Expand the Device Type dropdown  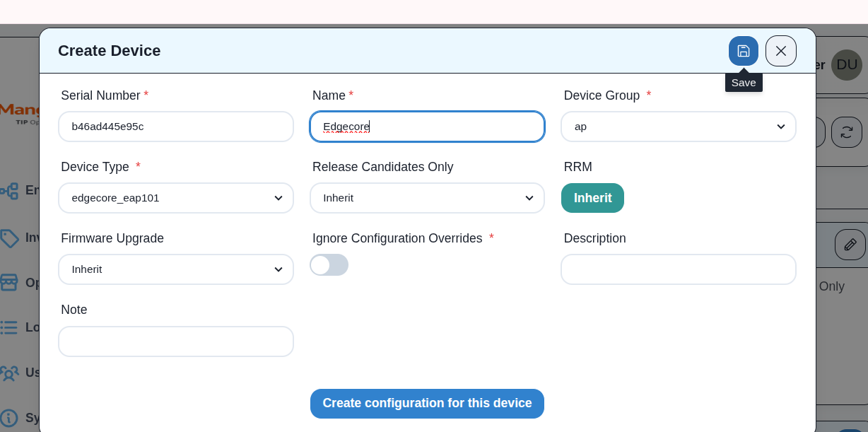(176, 198)
